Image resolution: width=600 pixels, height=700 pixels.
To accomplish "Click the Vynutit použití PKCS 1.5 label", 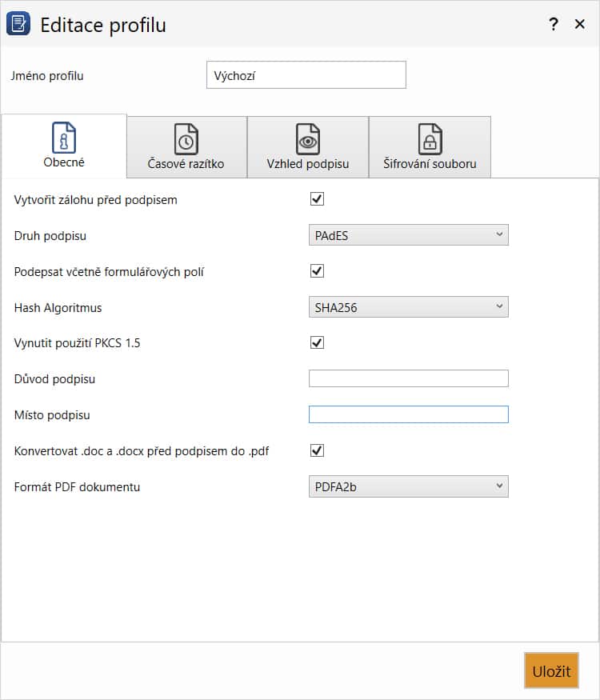I will click(77, 343).
